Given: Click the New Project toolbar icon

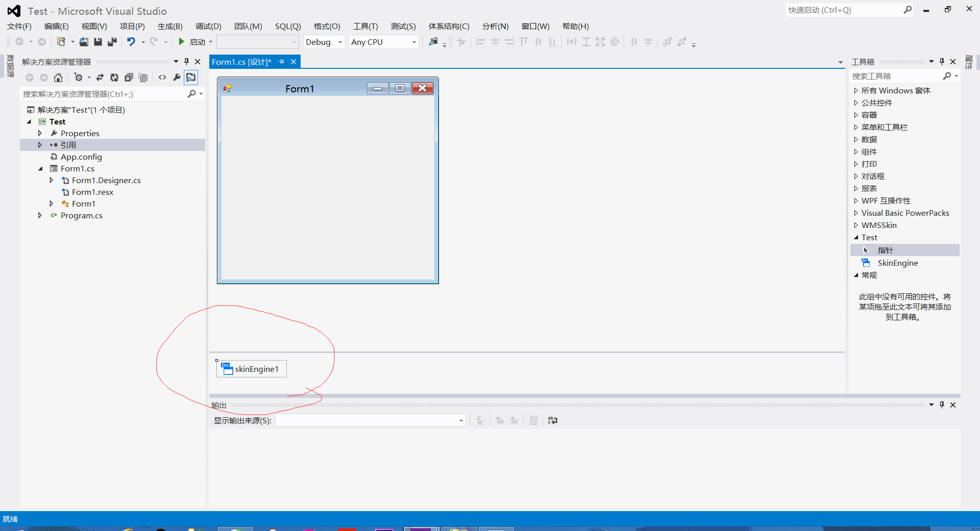Looking at the screenshot, I should [x=61, y=42].
